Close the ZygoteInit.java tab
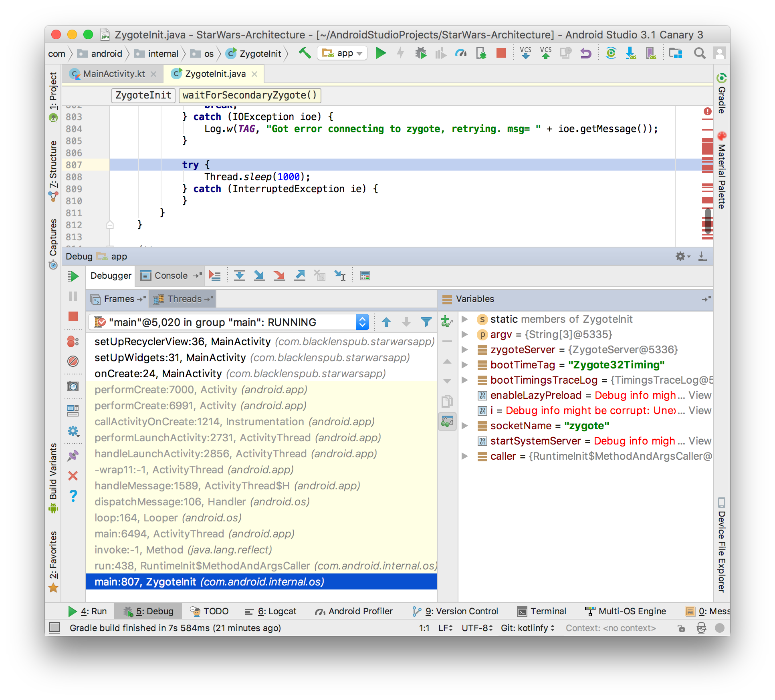The height and width of the screenshot is (700, 775). coord(254,74)
